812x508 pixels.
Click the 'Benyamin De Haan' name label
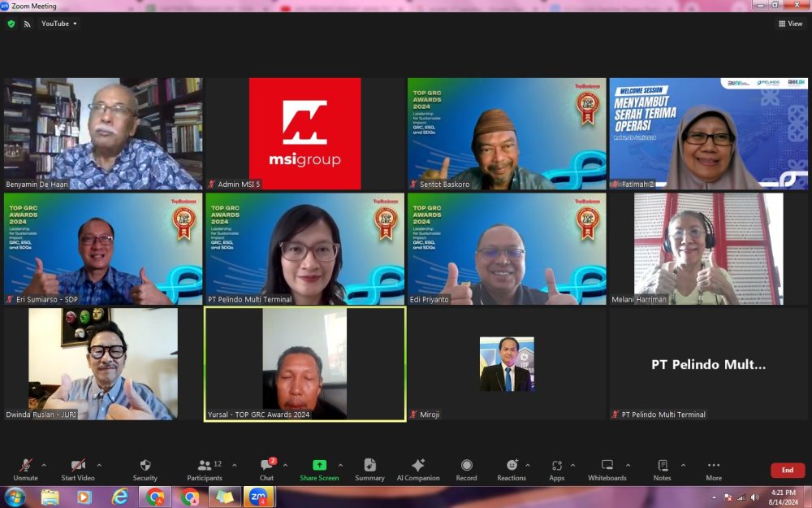37,184
